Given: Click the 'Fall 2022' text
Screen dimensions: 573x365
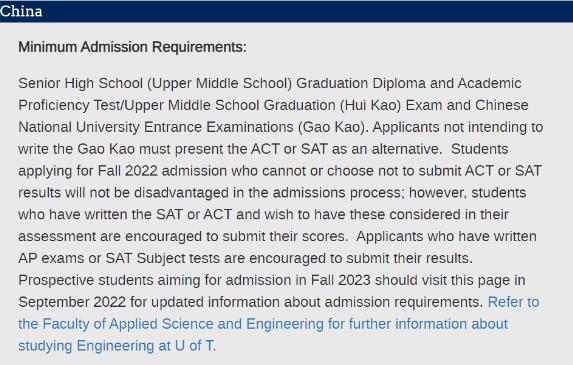Looking at the screenshot, I should [128, 171].
